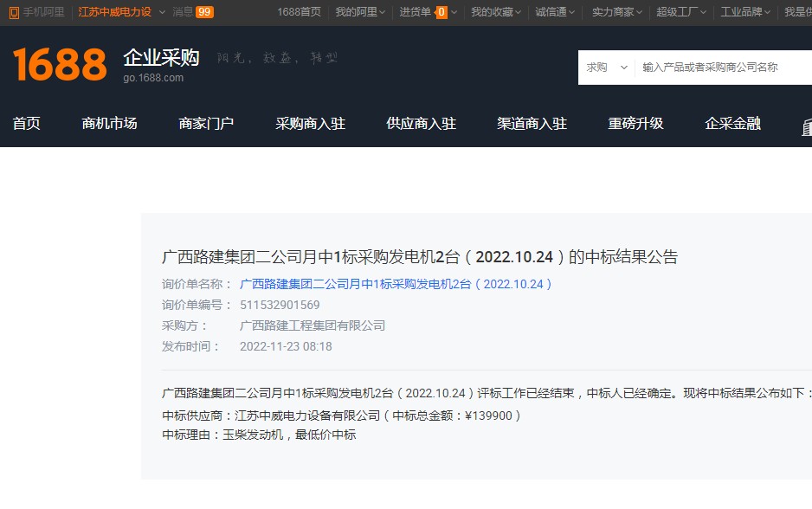
Task: Click the 手机阿里 link
Action: [43, 12]
